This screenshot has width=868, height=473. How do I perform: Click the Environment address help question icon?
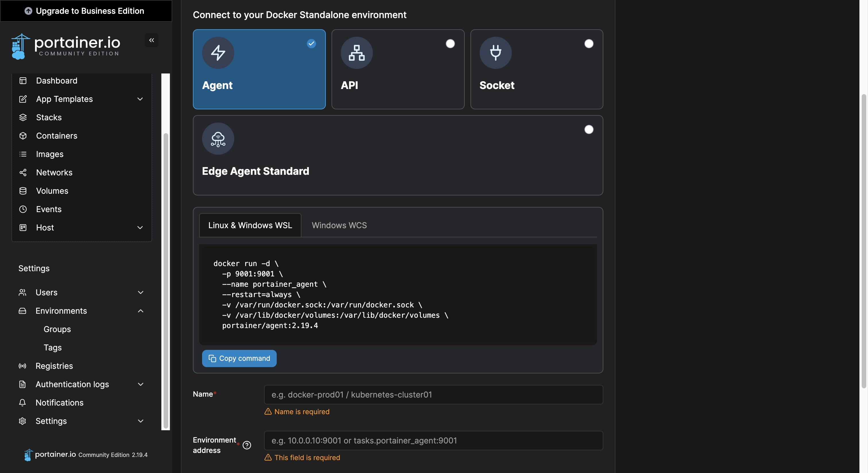click(247, 445)
